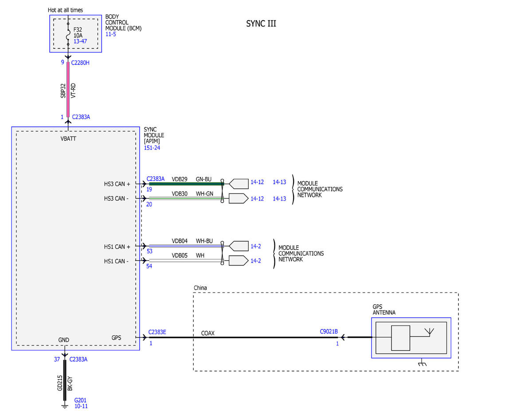Image resolution: width=532 pixels, height=411 pixels.
Task: Click pin number 20 on HS3 CAN -
Action: (x=149, y=204)
